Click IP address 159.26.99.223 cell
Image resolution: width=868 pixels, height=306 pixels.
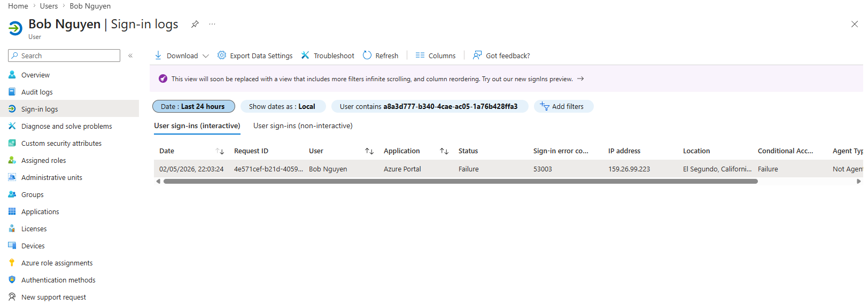click(x=629, y=169)
